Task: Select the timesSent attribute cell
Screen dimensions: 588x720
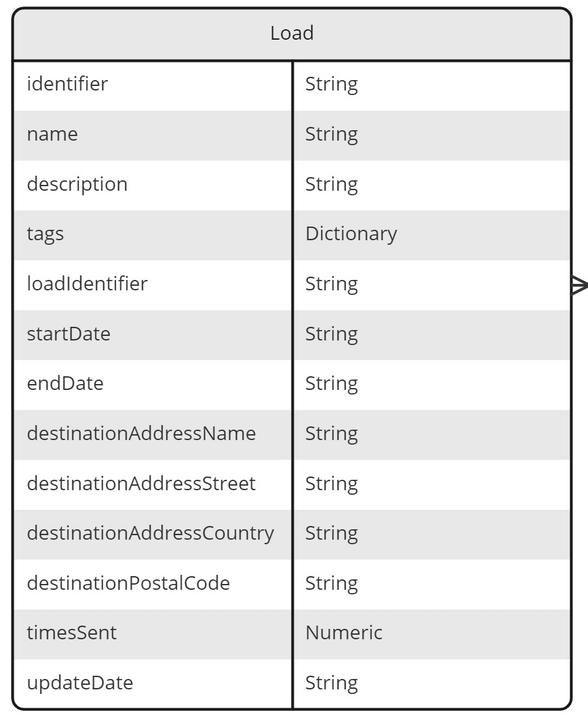Action: [x=152, y=634]
